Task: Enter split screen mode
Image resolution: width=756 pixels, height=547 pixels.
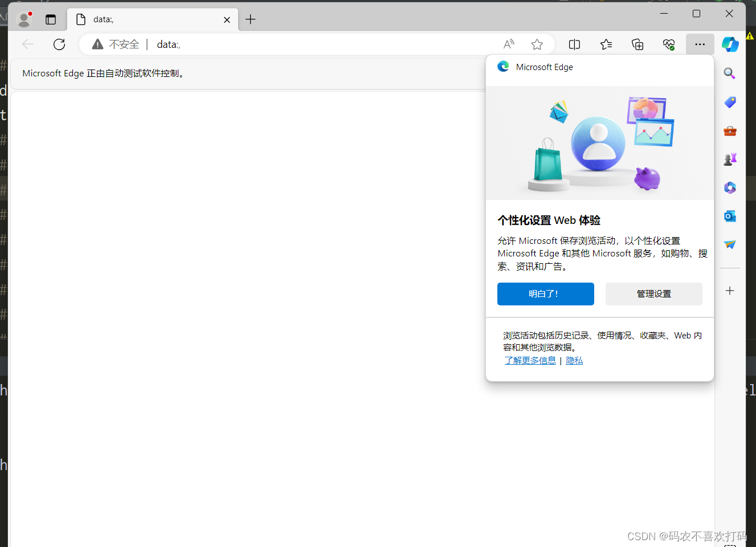Action: pos(574,44)
